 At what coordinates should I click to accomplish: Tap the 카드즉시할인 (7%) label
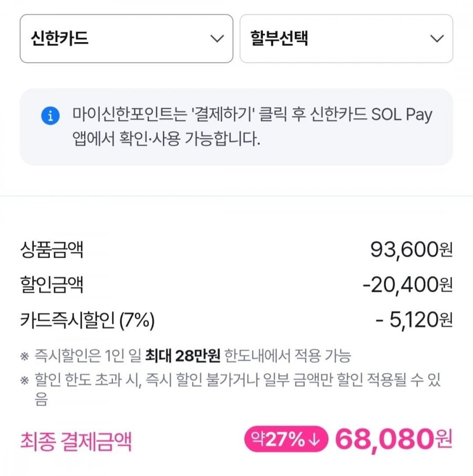click(x=87, y=319)
